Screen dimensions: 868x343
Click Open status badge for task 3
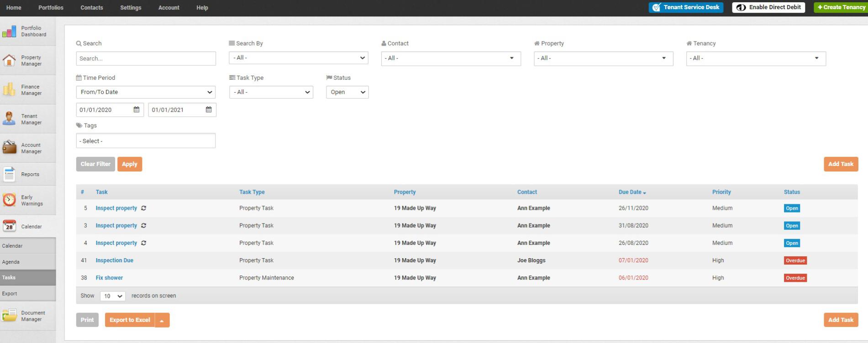(x=792, y=226)
